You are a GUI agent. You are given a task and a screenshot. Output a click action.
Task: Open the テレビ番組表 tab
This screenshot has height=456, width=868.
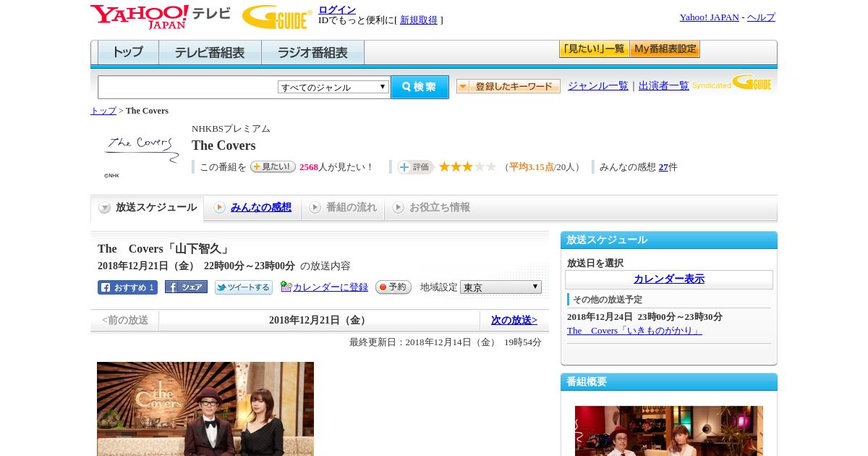(x=210, y=53)
